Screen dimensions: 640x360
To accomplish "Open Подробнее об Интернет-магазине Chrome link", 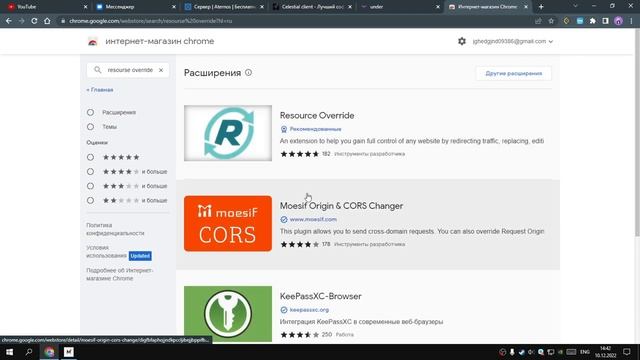I will click(x=119, y=274).
